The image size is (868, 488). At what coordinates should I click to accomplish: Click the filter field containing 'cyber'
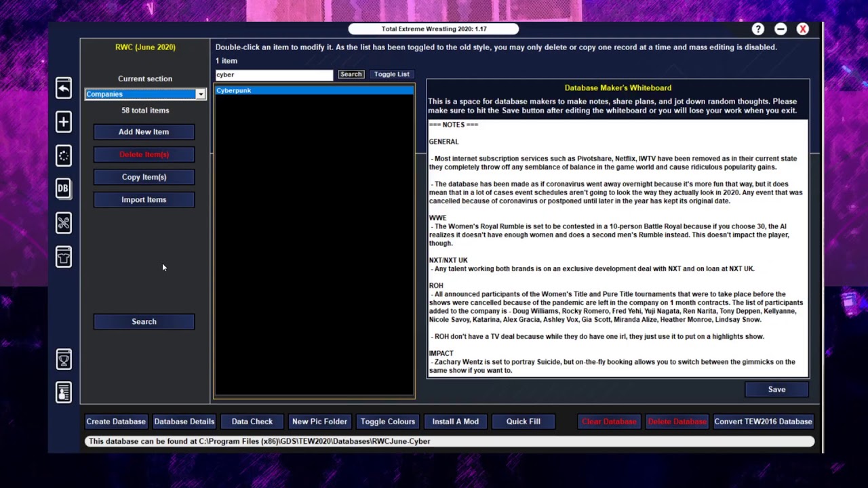(x=274, y=75)
